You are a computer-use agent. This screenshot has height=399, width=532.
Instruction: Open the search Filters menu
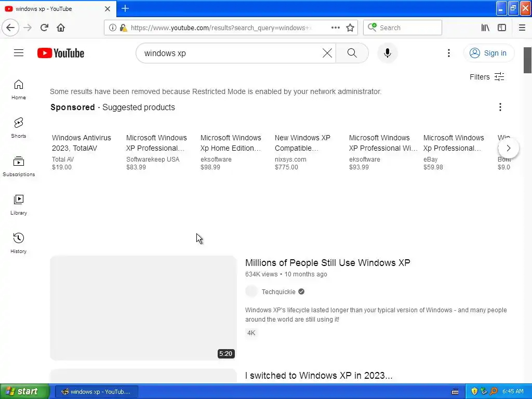pos(487,77)
